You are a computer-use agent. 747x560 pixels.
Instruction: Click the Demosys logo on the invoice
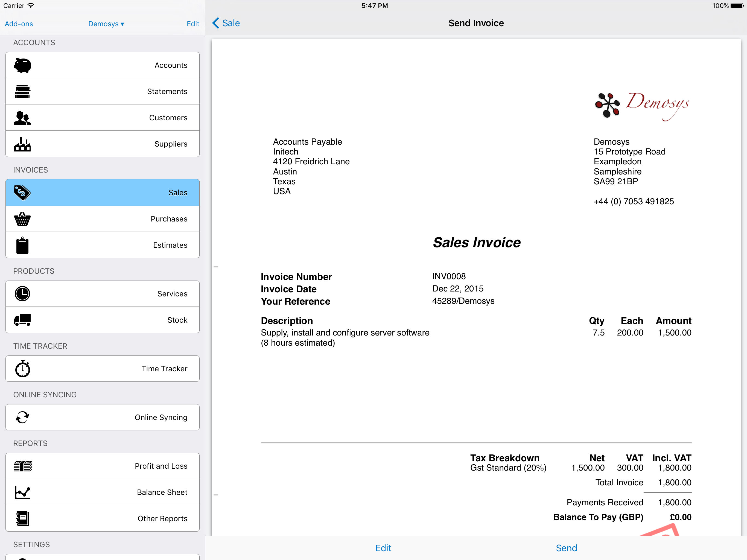(x=642, y=105)
